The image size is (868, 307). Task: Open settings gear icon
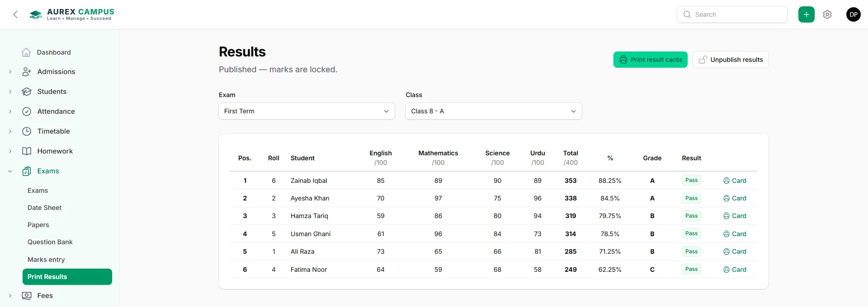(x=827, y=14)
